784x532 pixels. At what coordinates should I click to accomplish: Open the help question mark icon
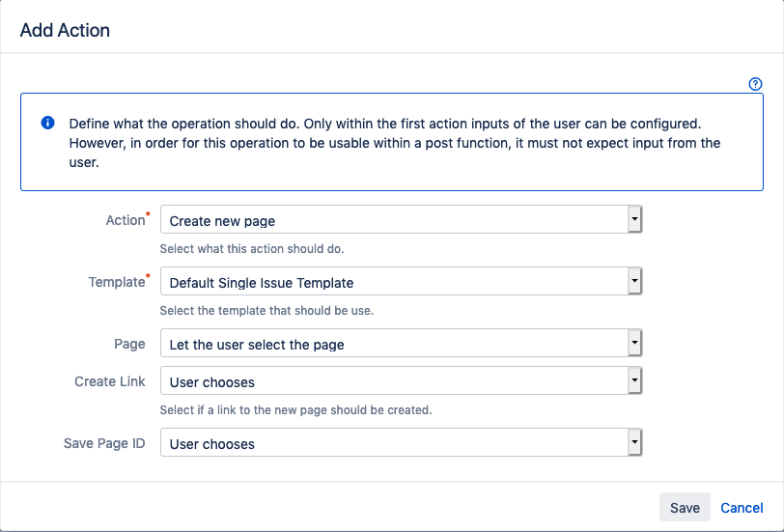coord(756,84)
